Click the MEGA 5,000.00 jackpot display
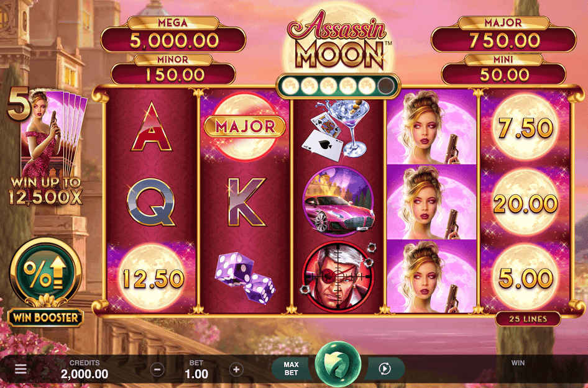 point(173,35)
